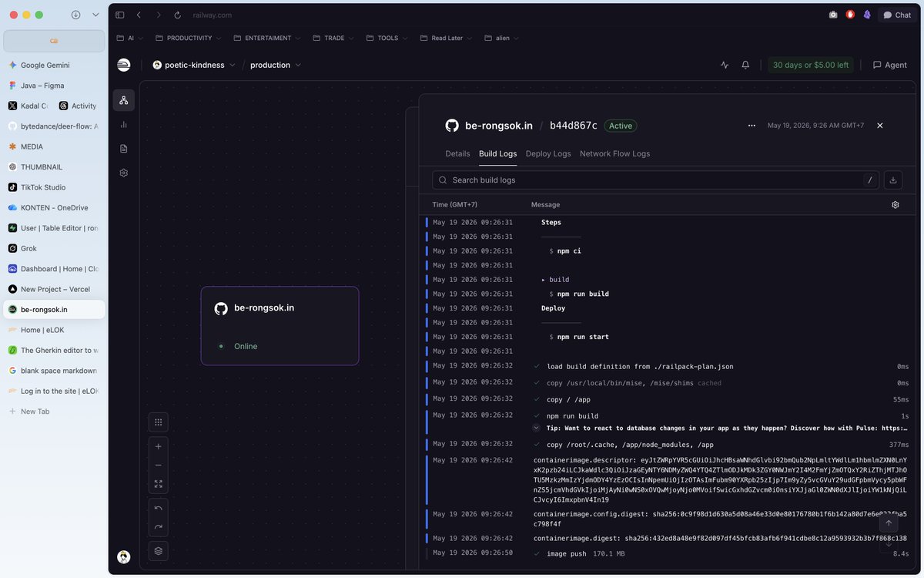Viewport: 924px width, 578px height.
Task: Zoom out on the canvas
Action: (158, 465)
